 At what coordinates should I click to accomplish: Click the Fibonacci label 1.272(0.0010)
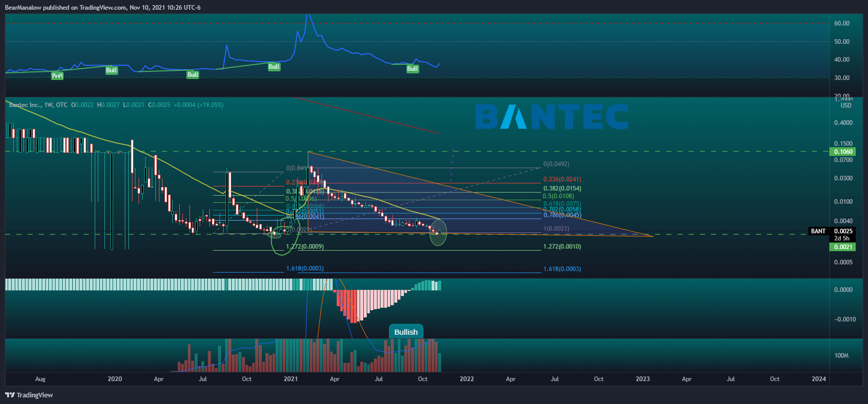562,247
